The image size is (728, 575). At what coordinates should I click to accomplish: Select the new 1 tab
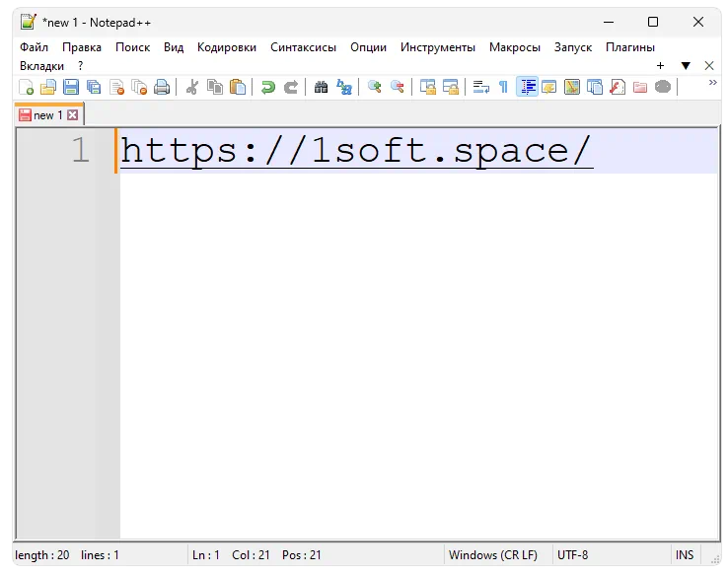click(x=47, y=115)
